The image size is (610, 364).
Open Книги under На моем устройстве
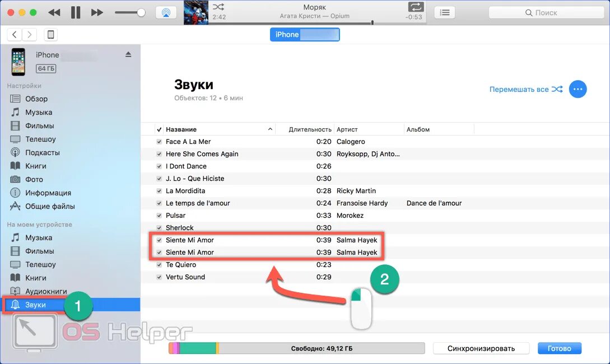pos(35,278)
